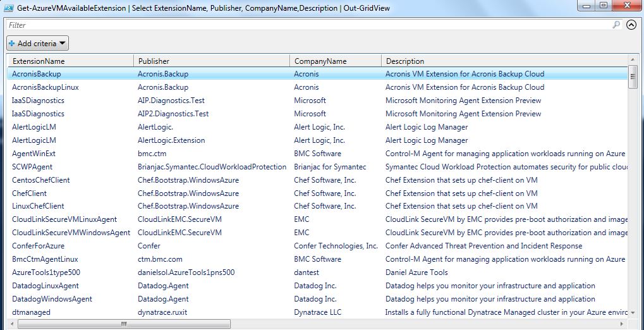The image size is (644, 330).
Task: Click the dantest company cell
Action: pos(307,272)
